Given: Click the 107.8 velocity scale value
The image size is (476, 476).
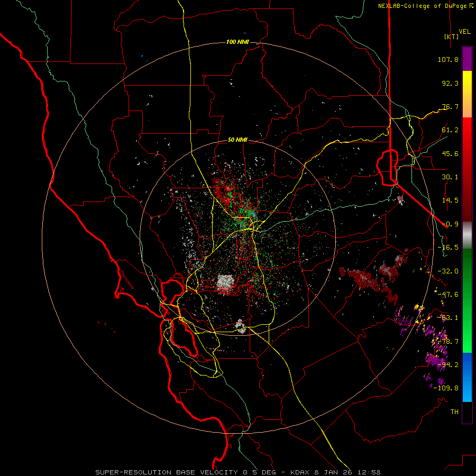Looking at the screenshot, I should coord(448,59).
